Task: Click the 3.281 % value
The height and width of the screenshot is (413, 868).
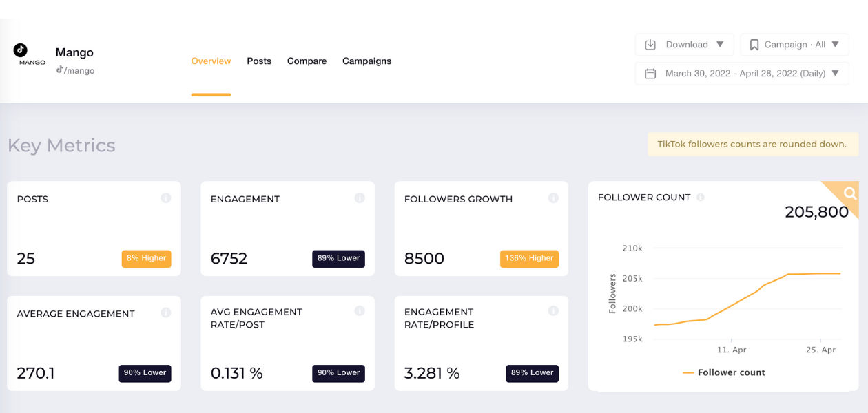Action: [431, 373]
